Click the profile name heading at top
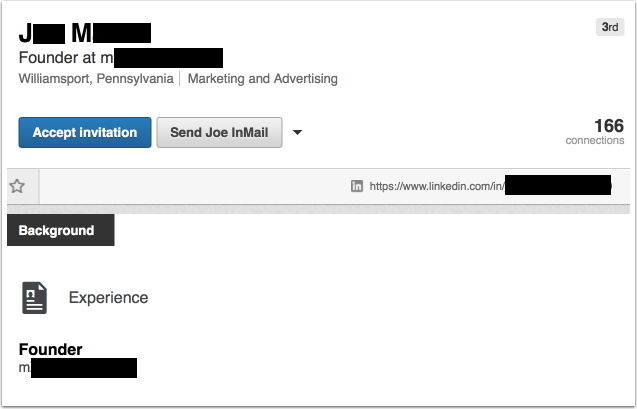This screenshot has height=409, width=637. pos(85,33)
